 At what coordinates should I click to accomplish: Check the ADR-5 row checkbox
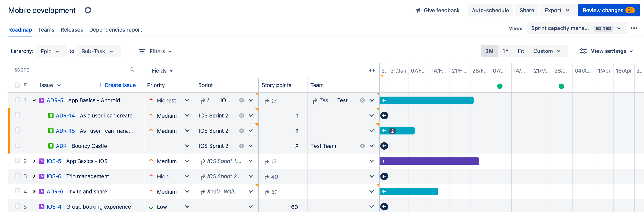tap(17, 100)
